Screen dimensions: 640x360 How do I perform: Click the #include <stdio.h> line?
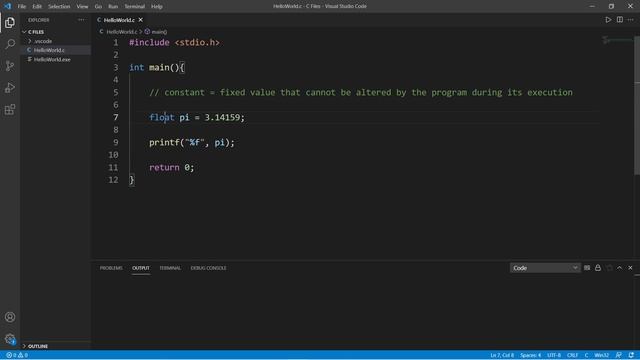click(x=174, y=42)
